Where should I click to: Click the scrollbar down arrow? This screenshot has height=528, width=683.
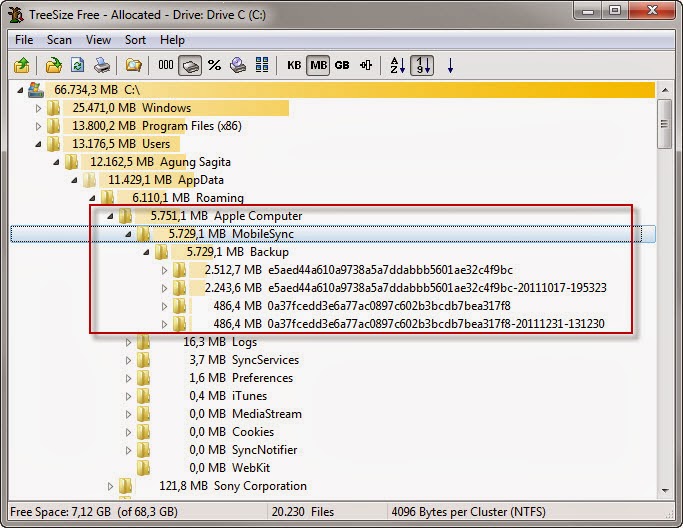click(x=665, y=491)
